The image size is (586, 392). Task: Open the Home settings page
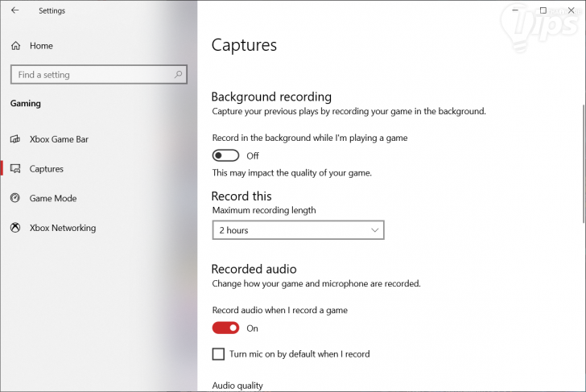click(x=42, y=46)
